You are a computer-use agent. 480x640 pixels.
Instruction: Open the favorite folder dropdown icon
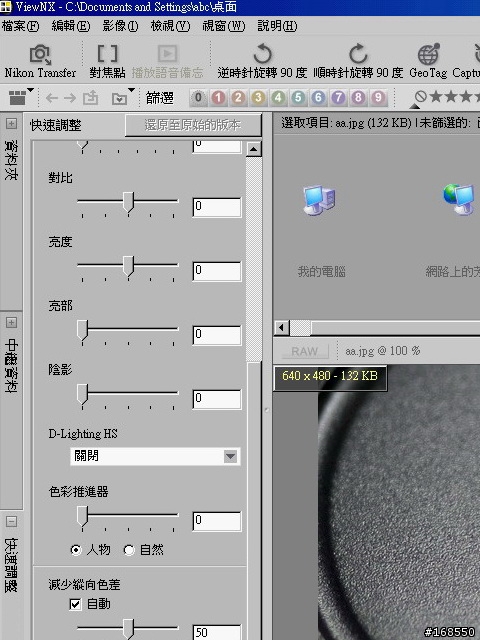tap(119, 98)
